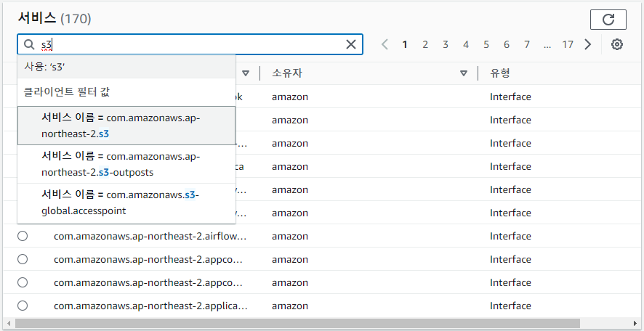The height and width of the screenshot is (331, 644).
Task: Click Interface type in applica row
Action: point(510,306)
